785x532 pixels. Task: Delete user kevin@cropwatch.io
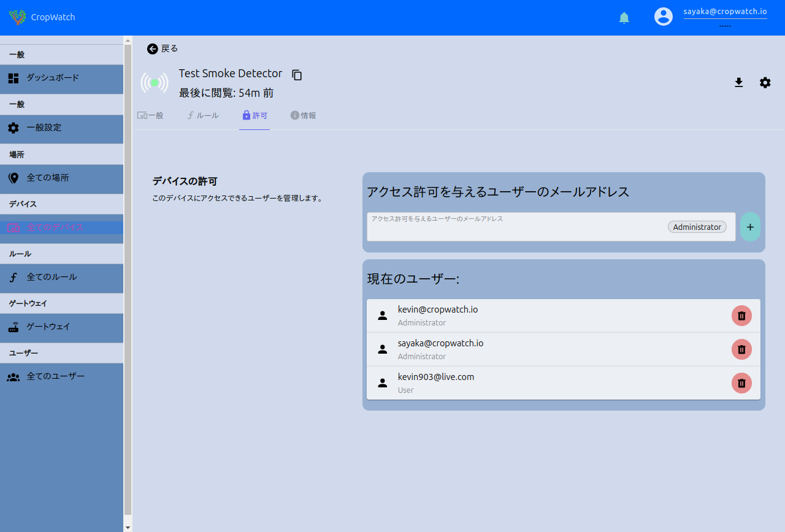point(741,316)
